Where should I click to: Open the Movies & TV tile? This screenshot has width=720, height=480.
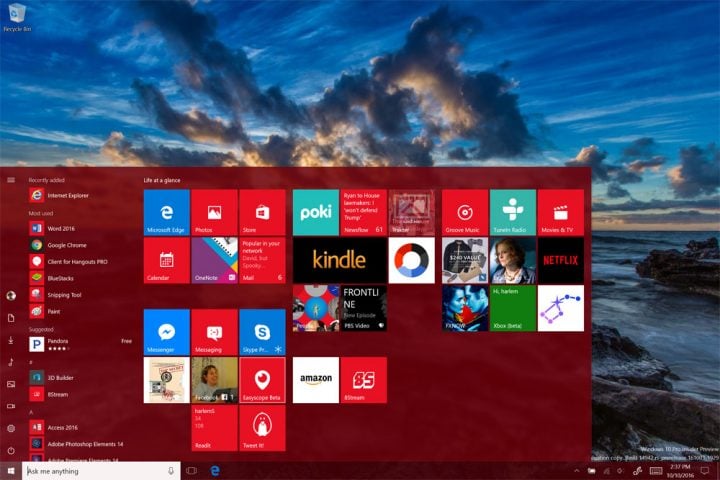[561, 212]
